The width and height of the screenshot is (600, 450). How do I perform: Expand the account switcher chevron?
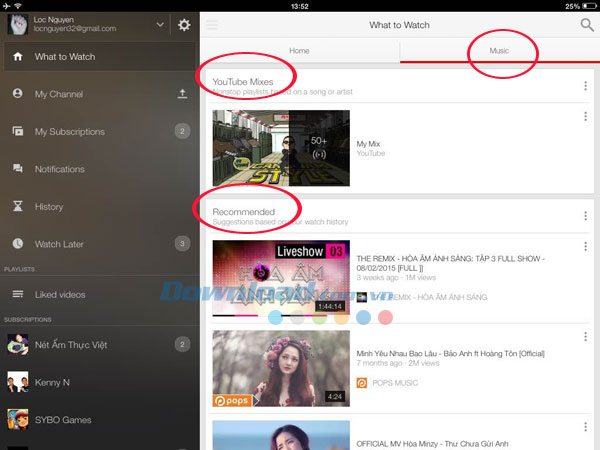(x=160, y=25)
